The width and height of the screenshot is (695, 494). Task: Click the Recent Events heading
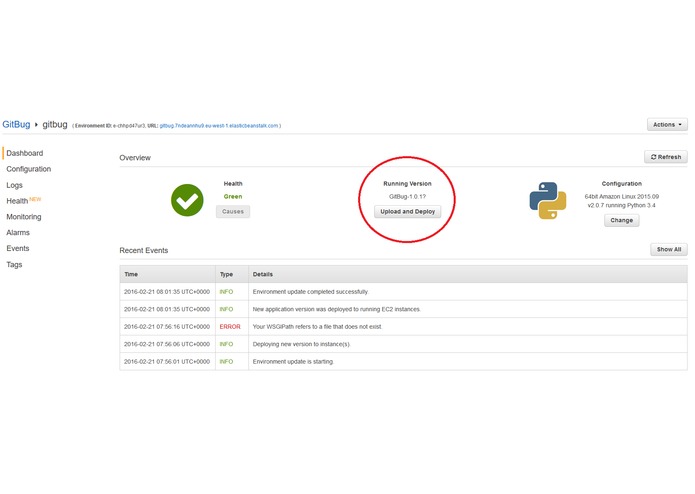[144, 250]
